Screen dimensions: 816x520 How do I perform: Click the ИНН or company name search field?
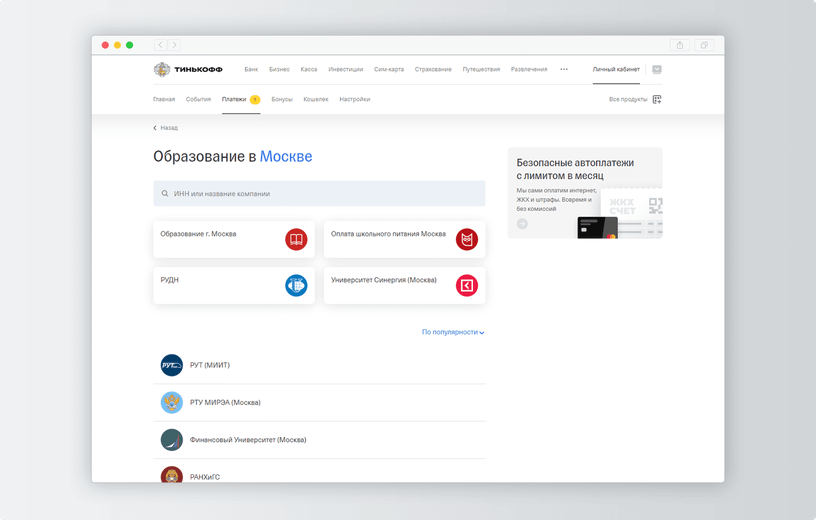pyautogui.click(x=319, y=194)
